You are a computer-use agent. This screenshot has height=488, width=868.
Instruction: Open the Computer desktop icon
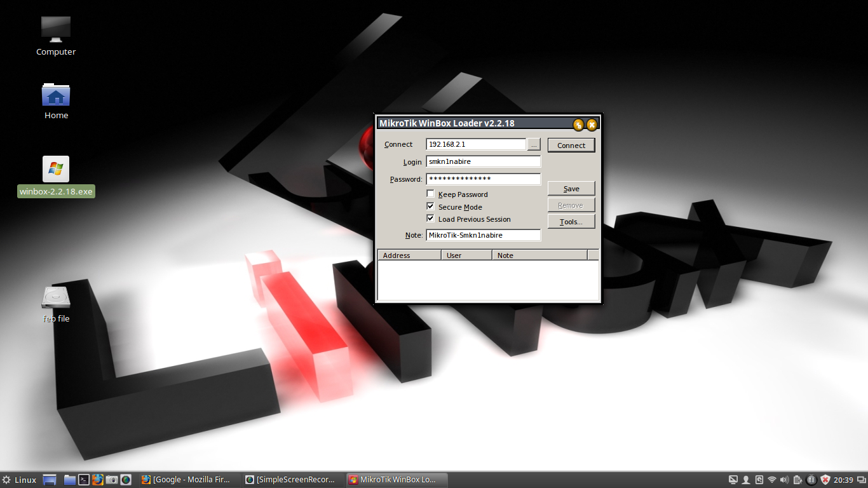tap(56, 36)
